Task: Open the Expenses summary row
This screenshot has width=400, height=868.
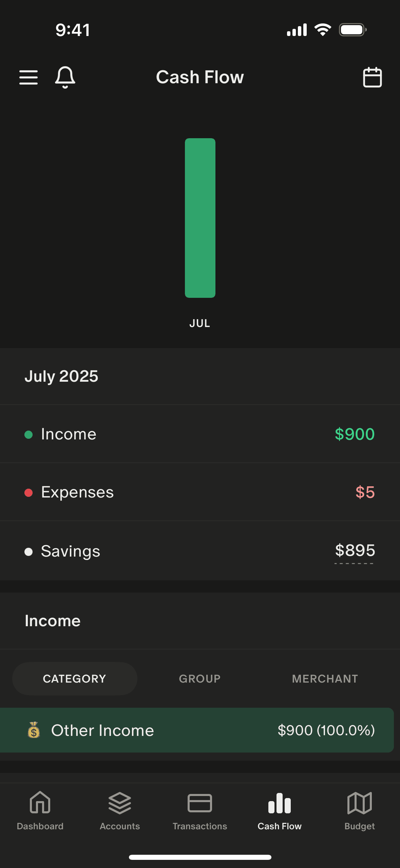Action: pos(200,492)
